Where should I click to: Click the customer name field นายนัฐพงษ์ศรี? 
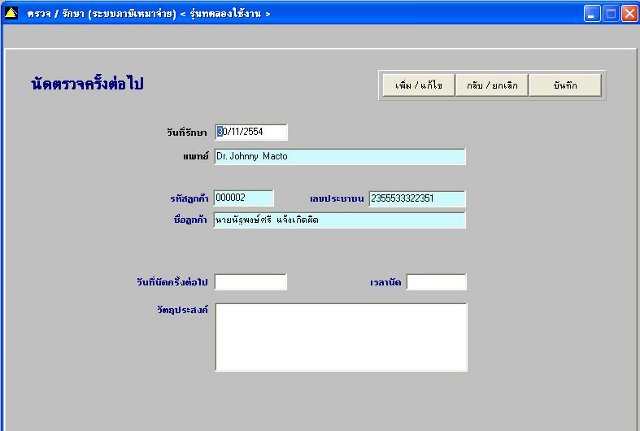tap(340, 220)
